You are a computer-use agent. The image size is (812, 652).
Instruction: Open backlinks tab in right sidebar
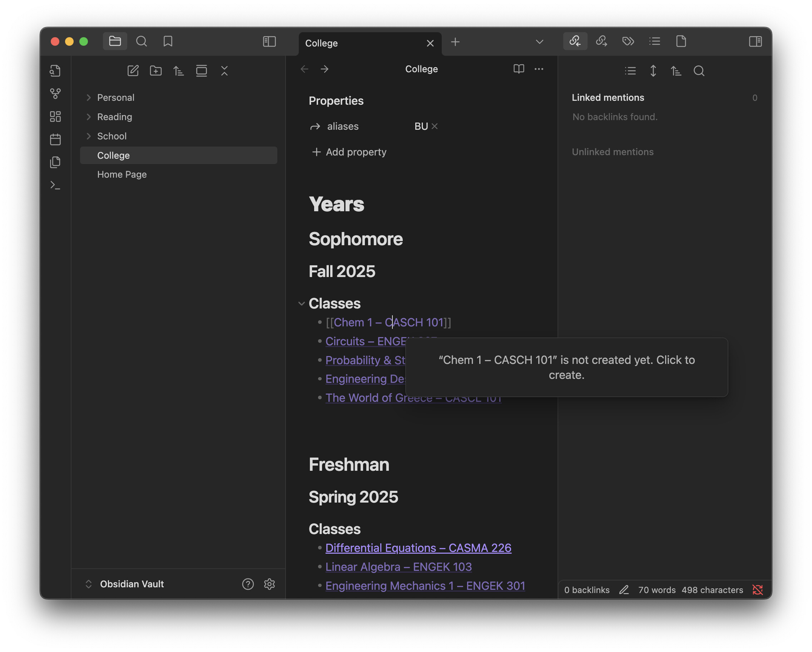click(575, 41)
